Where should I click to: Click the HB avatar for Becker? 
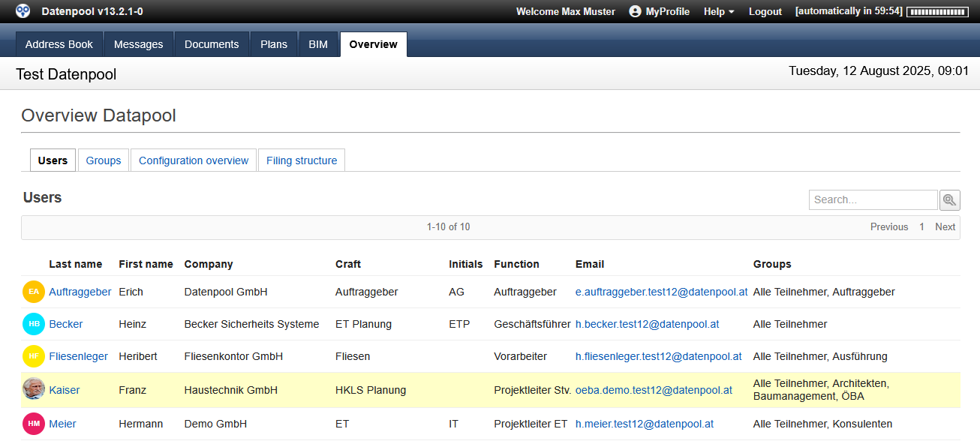[34, 324]
